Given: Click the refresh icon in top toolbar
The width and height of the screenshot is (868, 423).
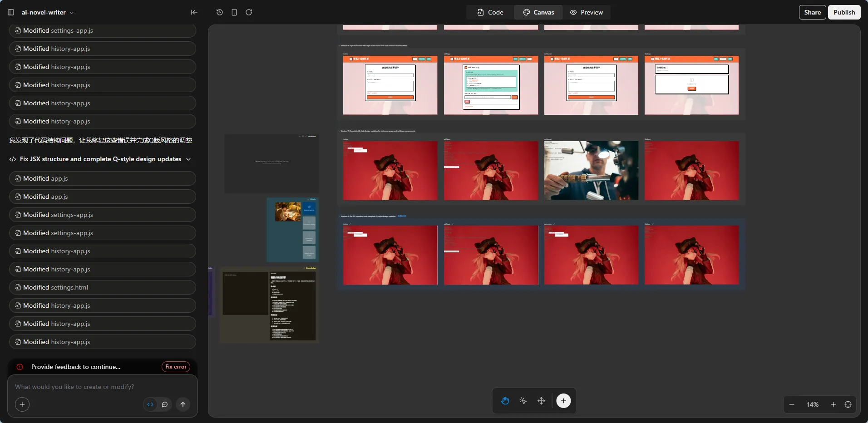Looking at the screenshot, I should [249, 12].
